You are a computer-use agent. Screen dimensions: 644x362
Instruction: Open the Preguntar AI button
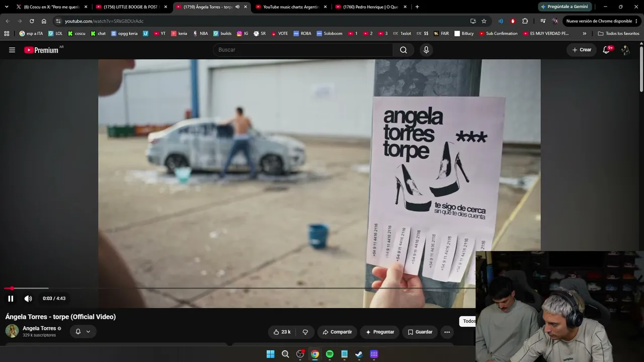[x=379, y=332]
